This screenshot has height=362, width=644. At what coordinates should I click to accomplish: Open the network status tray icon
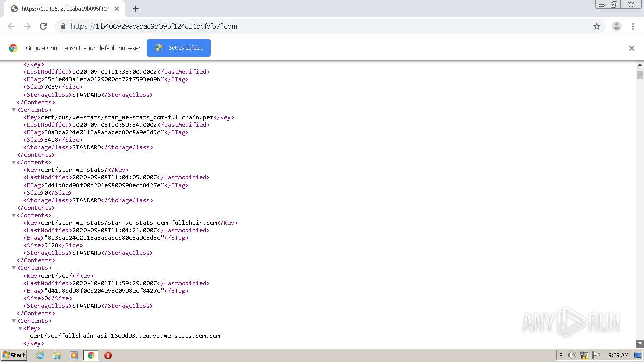pyautogui.click(x=584, y=355)
